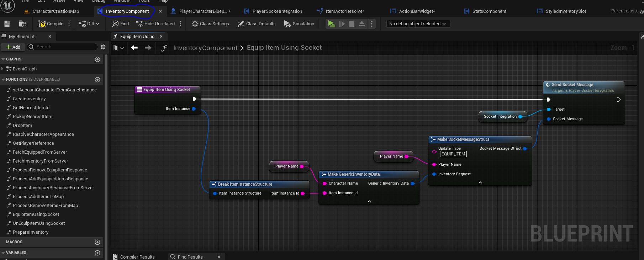
Task: Click the Simulation button
Action: [x=299, y=24]
